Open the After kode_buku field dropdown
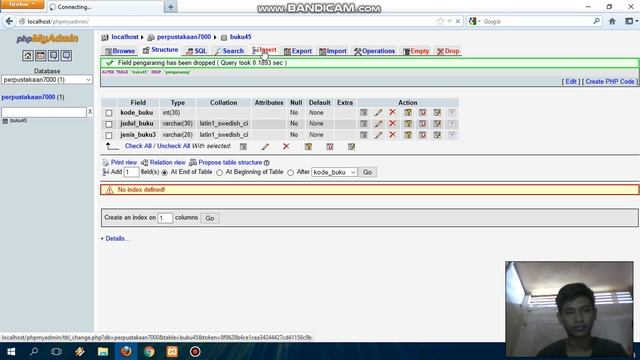Image resolution: width=640 pixels, height=360 pixels. click(x=334, y=172)
